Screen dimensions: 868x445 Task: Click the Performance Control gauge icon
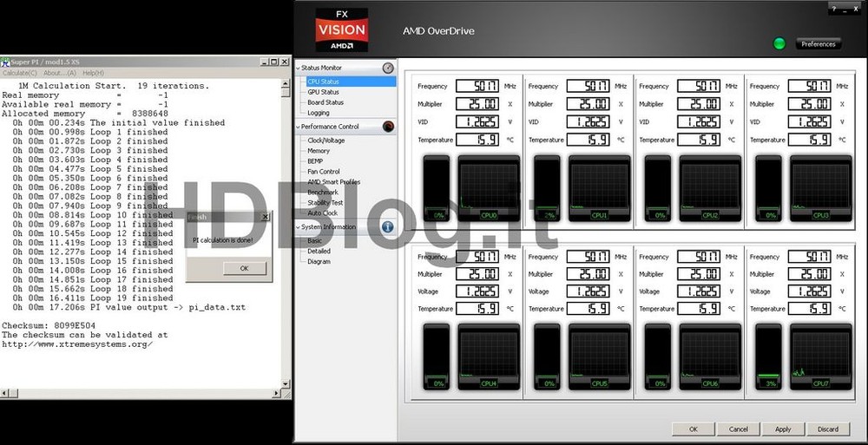[x=388, y=127]
